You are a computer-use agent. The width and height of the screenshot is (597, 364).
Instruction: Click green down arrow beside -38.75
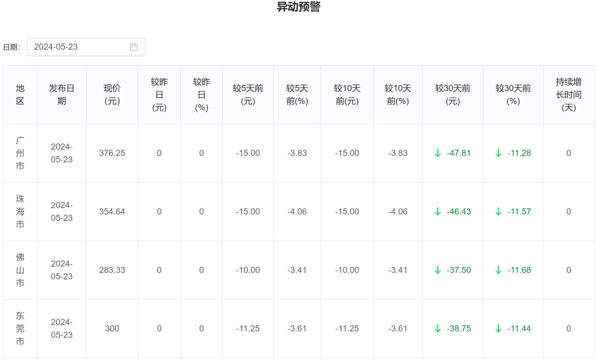[438, 329]
